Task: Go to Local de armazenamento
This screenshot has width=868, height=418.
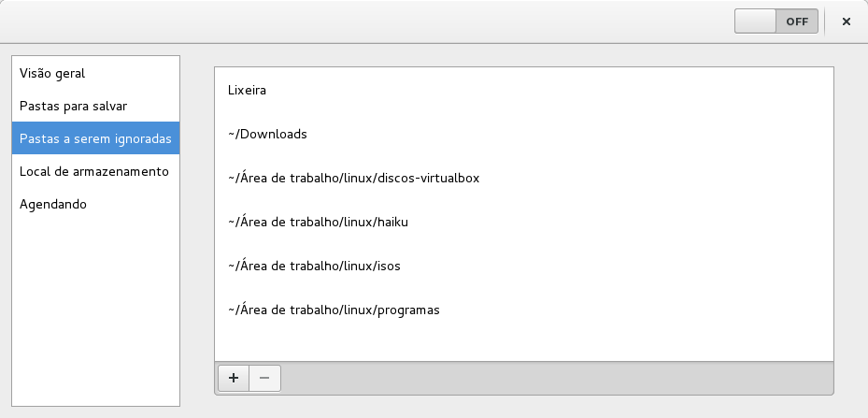Action: (95, 171)
